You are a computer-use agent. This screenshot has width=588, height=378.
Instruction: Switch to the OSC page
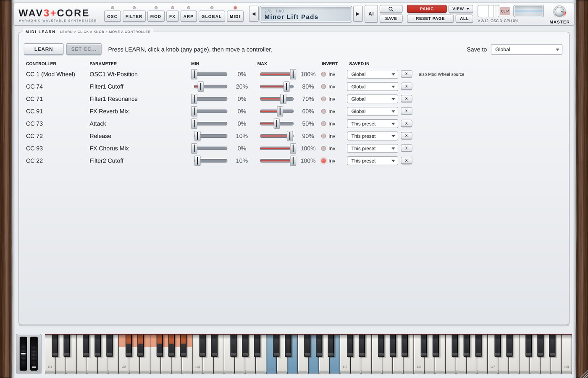[x=113, y=16]
